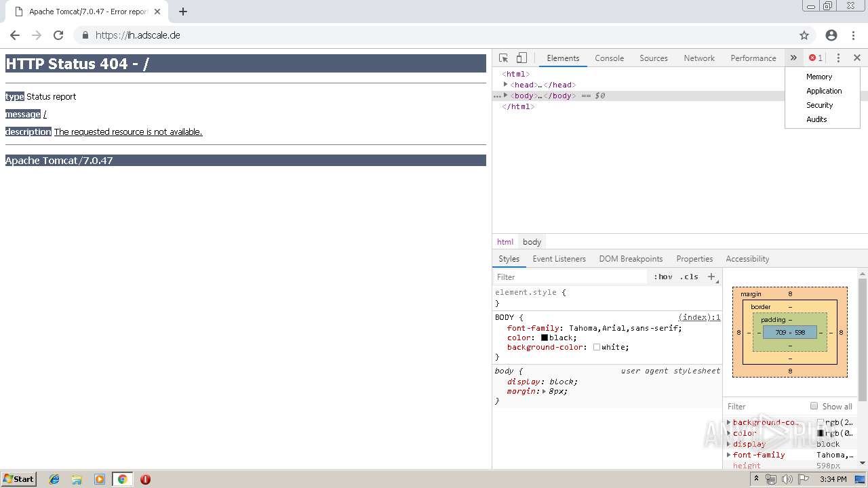The image size is (868, 488).
Task: Open the Sources tab
Action: tap(654, 58)
